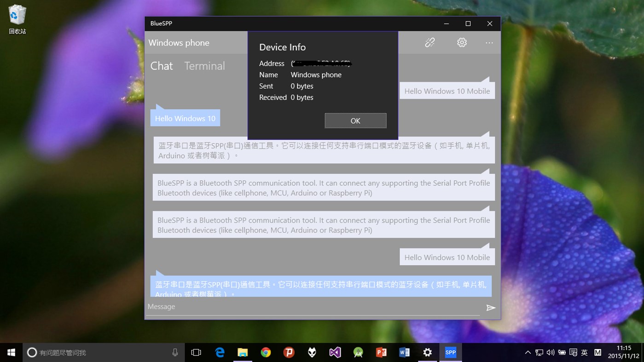Open the volume slider from the system tray
644x362 pixels.
[x=551, y=352]
